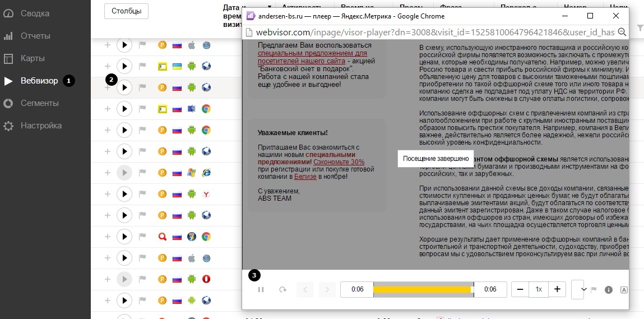644x319 pixels.
Task: Click the Metrica icon in the player title bar
Action: (250, 16)
